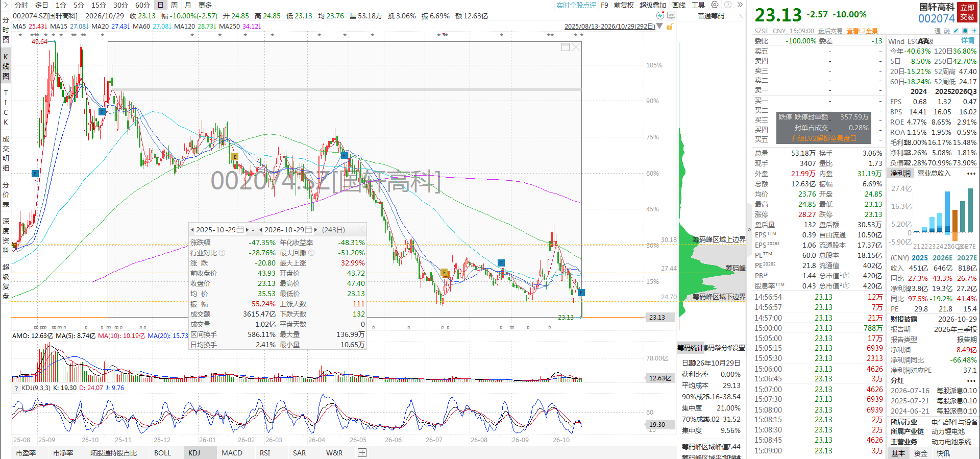Open the 前复权 adjustment menu
The height and width of the screenshot is (459, 980).
[624, 5]
